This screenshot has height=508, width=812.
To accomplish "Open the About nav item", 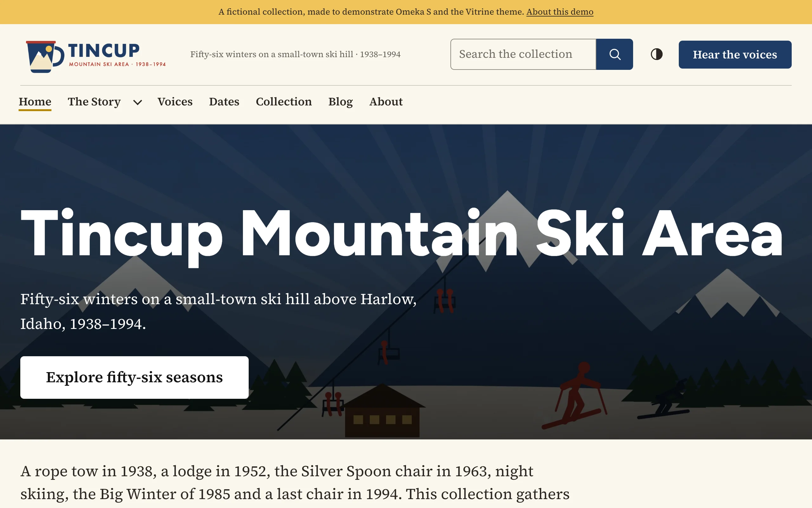I will [x=386, y=102].
